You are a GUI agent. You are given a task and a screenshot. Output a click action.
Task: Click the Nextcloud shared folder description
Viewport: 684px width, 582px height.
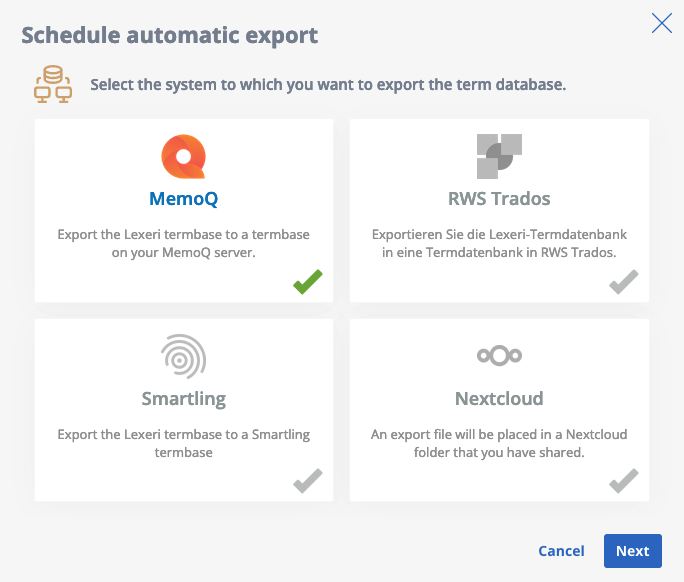click(x=499, y=444)
